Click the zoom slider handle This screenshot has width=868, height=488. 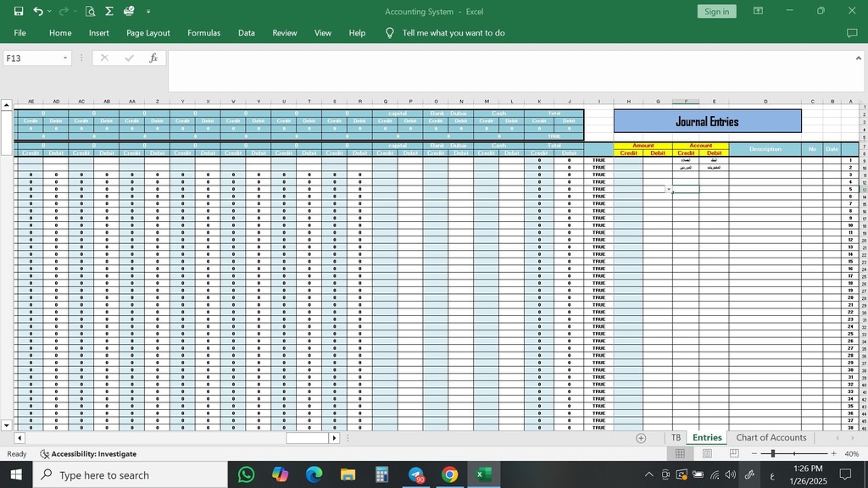click(773, 454)
